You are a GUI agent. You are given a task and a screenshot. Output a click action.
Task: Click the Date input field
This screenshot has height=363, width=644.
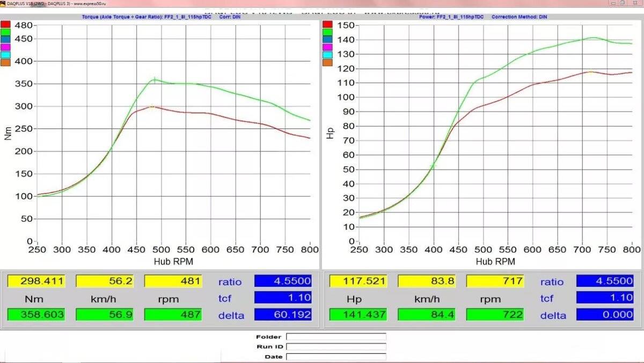[x=335, y=357]
